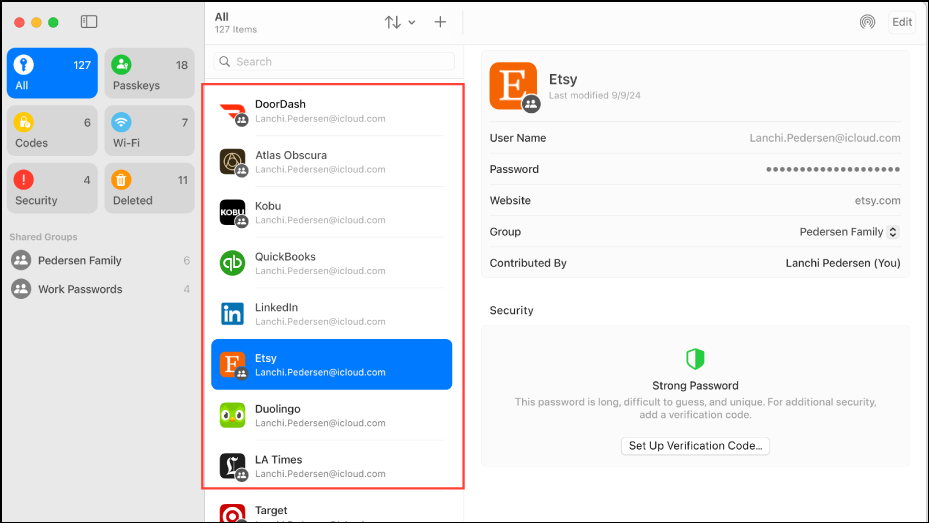This screenshot has width=929, height=523.
Task: Click the AirDrop share icon
Action: point(867,23)
